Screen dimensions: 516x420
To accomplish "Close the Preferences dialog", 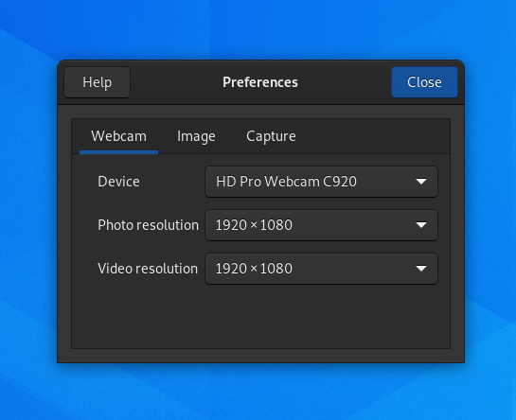I will [x=424, y=82].
